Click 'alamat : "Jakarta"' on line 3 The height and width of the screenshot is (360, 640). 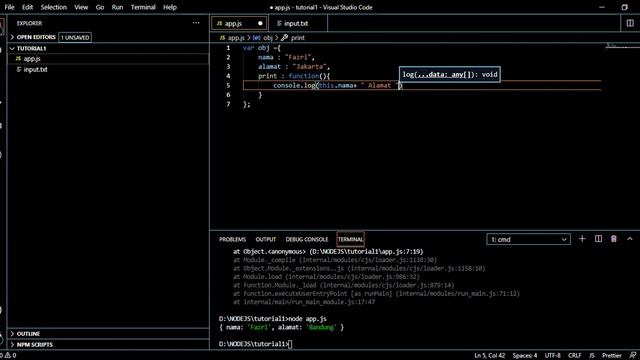point(294,67)
